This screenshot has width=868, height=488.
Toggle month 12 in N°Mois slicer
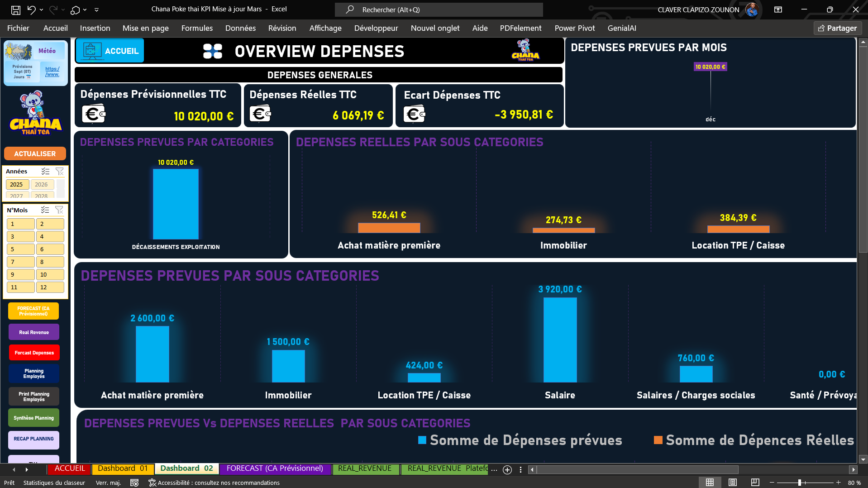pos(49,287)
